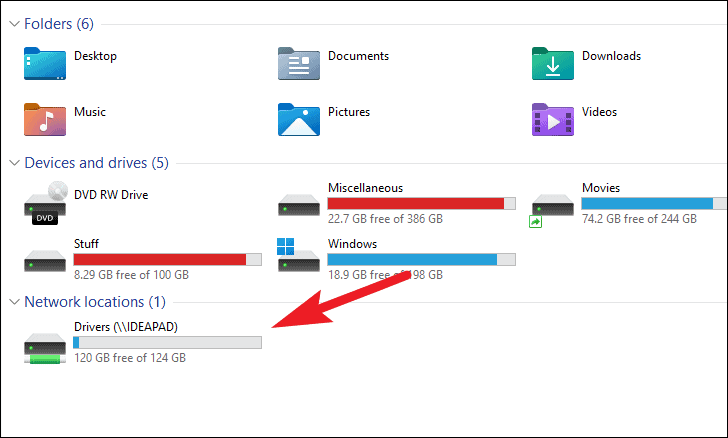Select the Music folder icon

[x=45, y=119]
